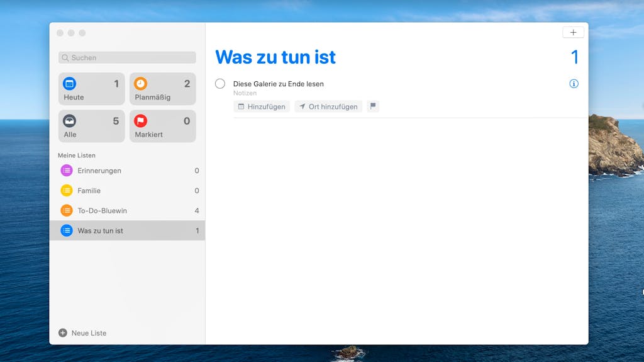The width and height of the screenshot is (644, 362).
Task: Open the Alle reminders tile
Action: tap(91, 127)
